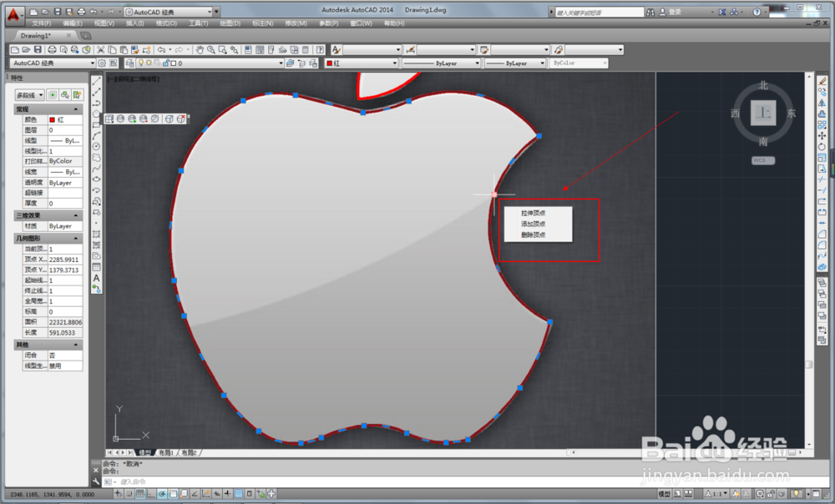Open the 红 color control dropdown in toolbar
The height and width of the screenshot is (504, 835).
(362, 63)
